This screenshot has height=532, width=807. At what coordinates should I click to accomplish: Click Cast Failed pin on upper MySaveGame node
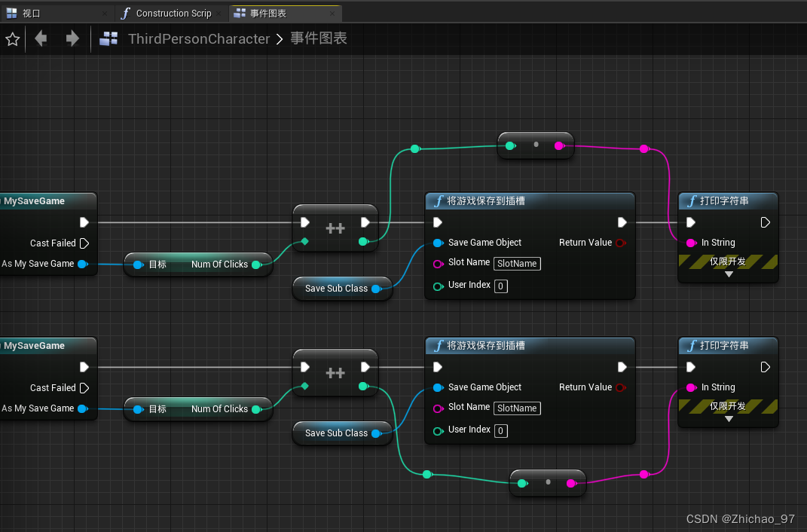coord(85,243)
